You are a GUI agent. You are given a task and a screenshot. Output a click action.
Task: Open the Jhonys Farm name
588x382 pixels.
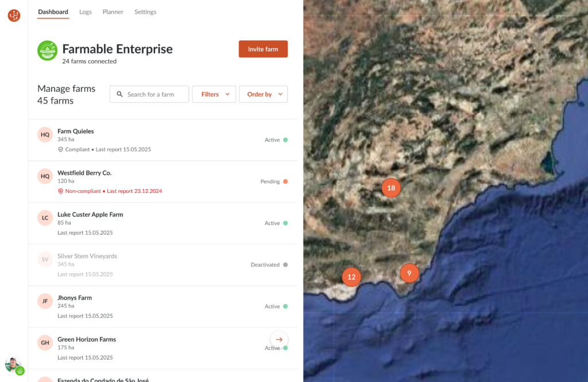75,298
